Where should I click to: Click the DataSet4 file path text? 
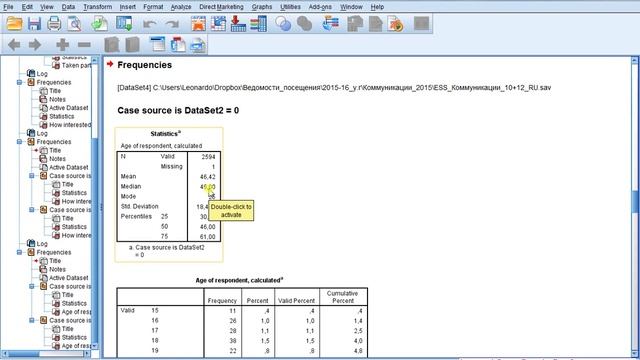[x=334, y=88]
